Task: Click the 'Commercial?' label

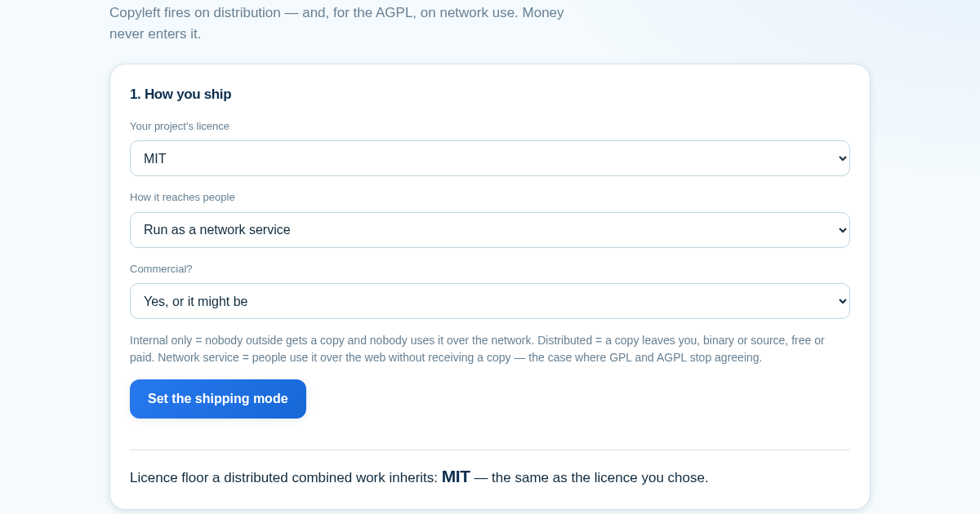Action: 161,269
